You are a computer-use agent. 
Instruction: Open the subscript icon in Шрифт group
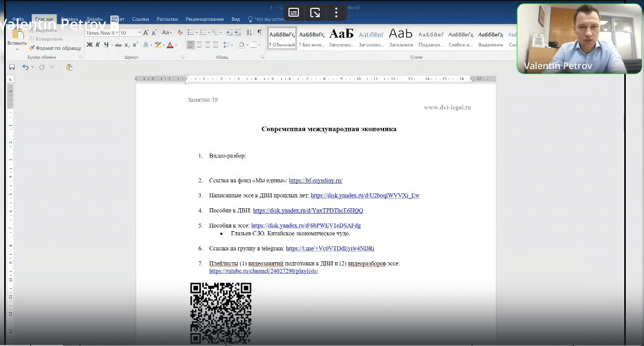(126, 45)
